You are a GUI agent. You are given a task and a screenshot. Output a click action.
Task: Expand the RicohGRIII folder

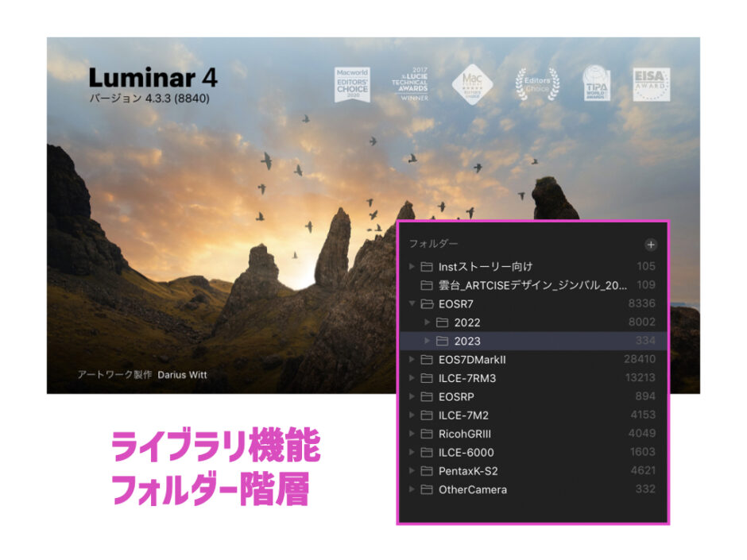tap(412, 434)
